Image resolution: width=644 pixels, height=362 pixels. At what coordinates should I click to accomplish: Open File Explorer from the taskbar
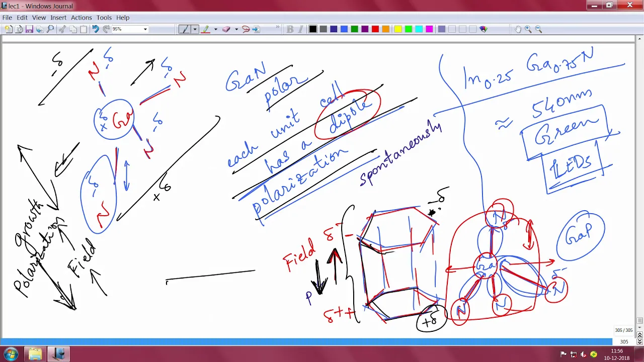tap(35, 354)
